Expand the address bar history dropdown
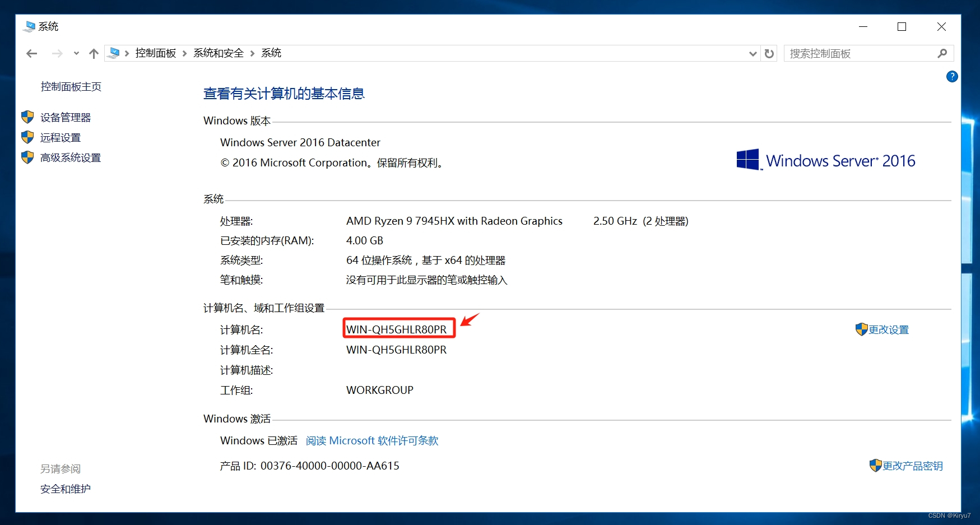980x525 pixels. point(753,53)
